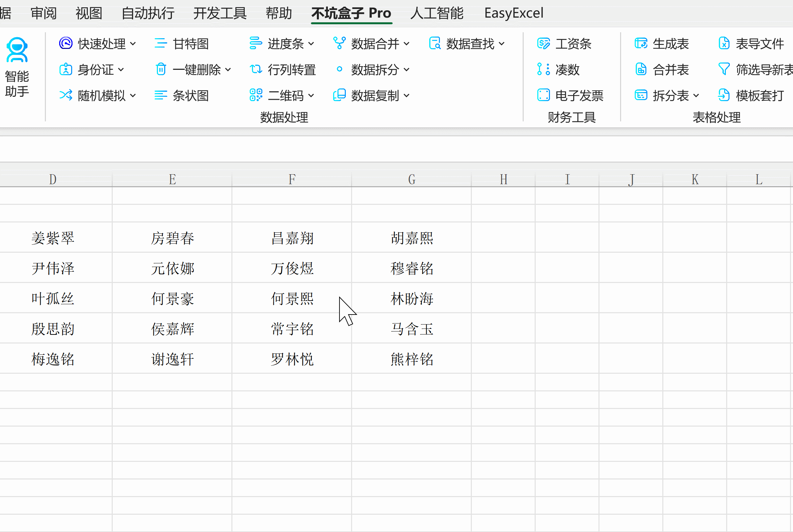Click the 电子发票 invoice icon

[x=543, y=95]
